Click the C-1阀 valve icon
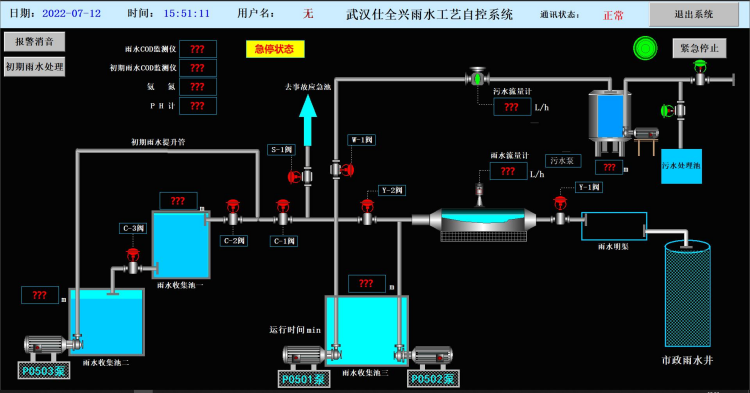This screenshot has width=750, height=393. click(x=283, y=213)
